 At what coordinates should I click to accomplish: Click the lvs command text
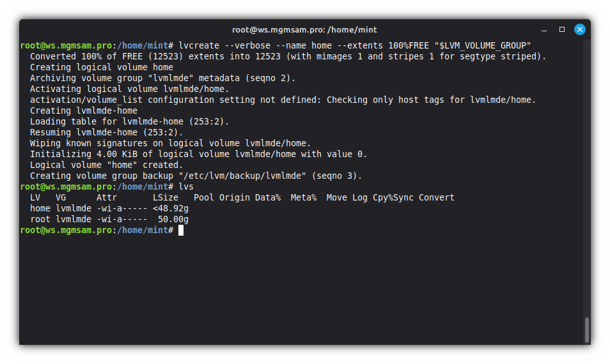pos(186,186)
